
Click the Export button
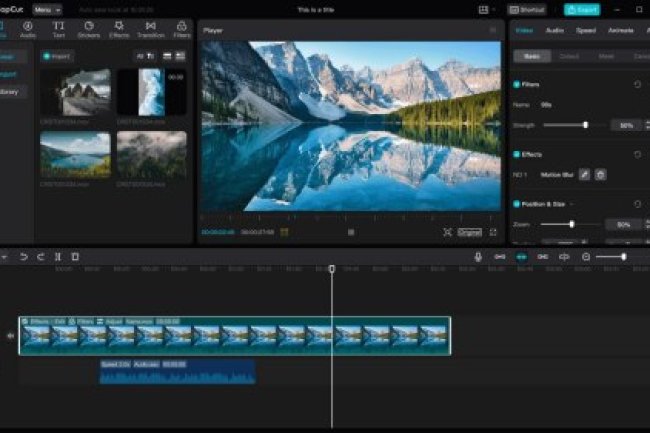tap(582, 9)
